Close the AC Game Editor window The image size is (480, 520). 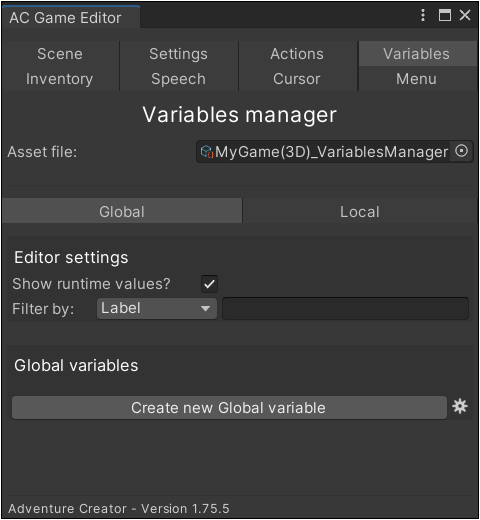click(x=465, y=15)
